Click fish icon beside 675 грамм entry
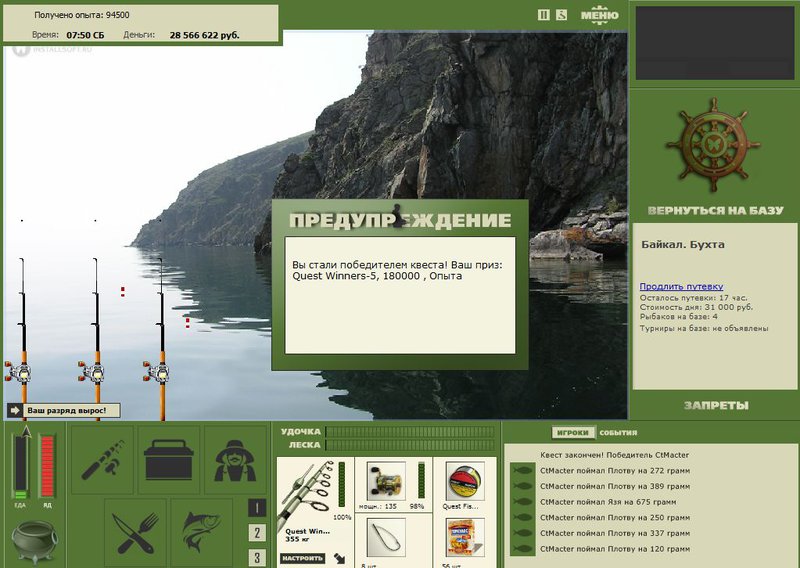Image resolution: width=800 pixels, height=568 pixels. tap(523, 502)
